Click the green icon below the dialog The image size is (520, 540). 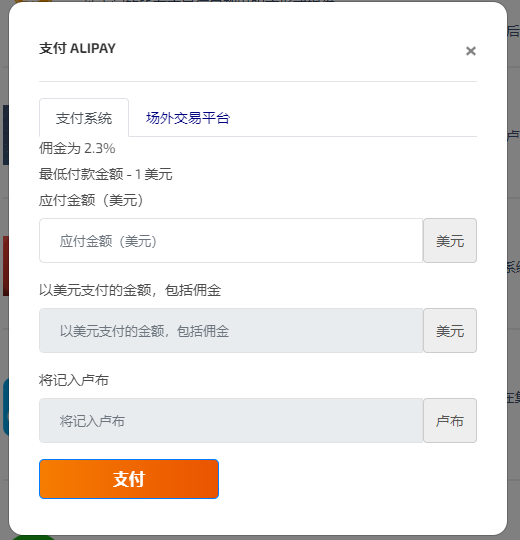[x=33, y=537]
